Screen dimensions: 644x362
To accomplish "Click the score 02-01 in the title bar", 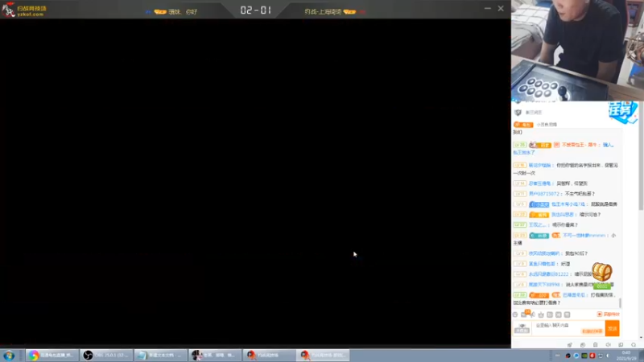I will [x=255, y=10].
